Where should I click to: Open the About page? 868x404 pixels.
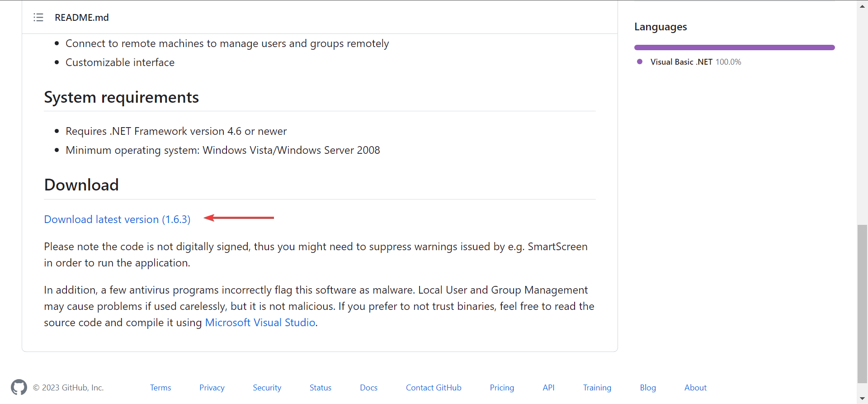pos(695,387)
